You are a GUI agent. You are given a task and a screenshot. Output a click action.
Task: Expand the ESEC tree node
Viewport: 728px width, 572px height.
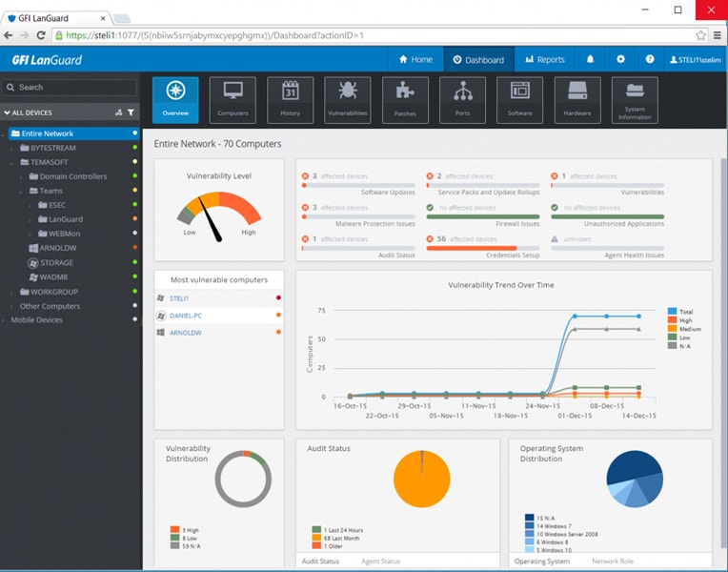coord(30,205)
